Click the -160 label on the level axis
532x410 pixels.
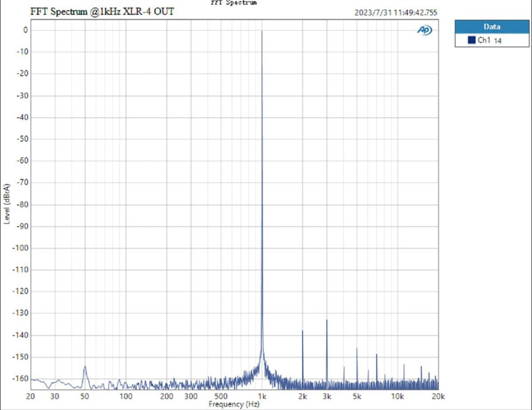click(x=22, y=379)
